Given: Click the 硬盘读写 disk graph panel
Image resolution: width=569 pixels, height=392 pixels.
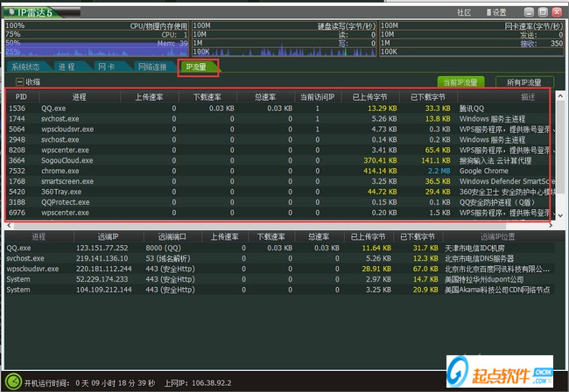Looking at the screenshot, I should click(x=284, y=38).
